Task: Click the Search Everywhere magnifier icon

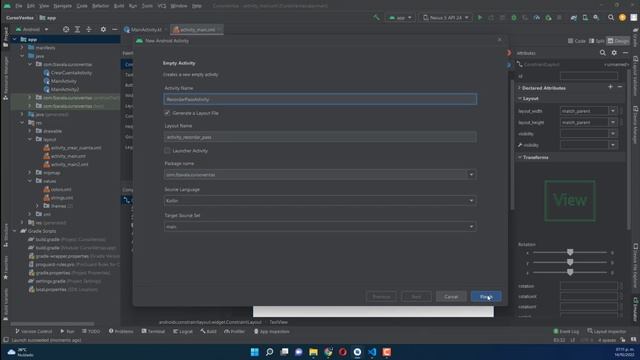Action: [611, 18]
